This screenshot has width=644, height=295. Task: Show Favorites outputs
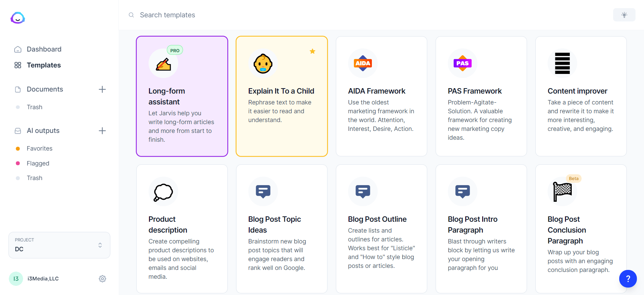click(x=40, y=149)
